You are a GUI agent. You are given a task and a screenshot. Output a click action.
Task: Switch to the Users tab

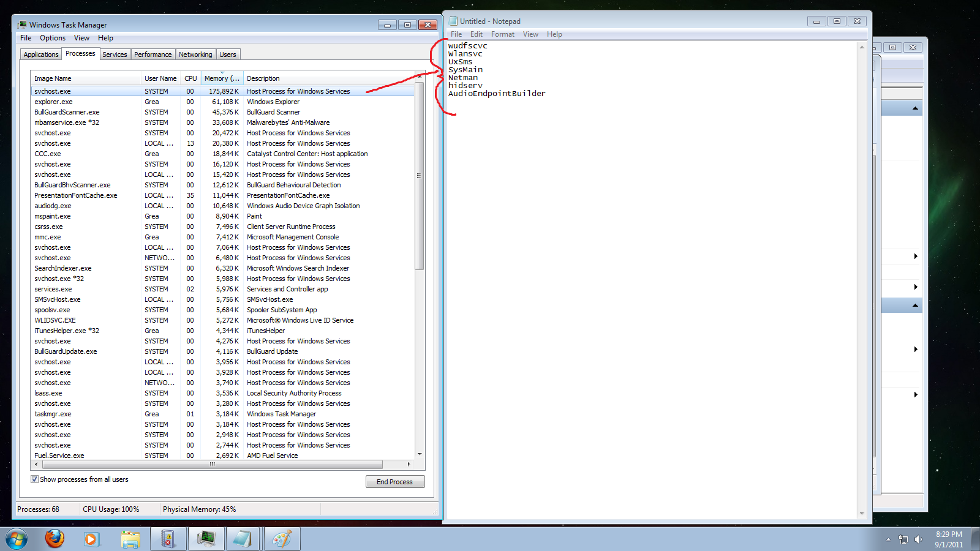point(228,54)
